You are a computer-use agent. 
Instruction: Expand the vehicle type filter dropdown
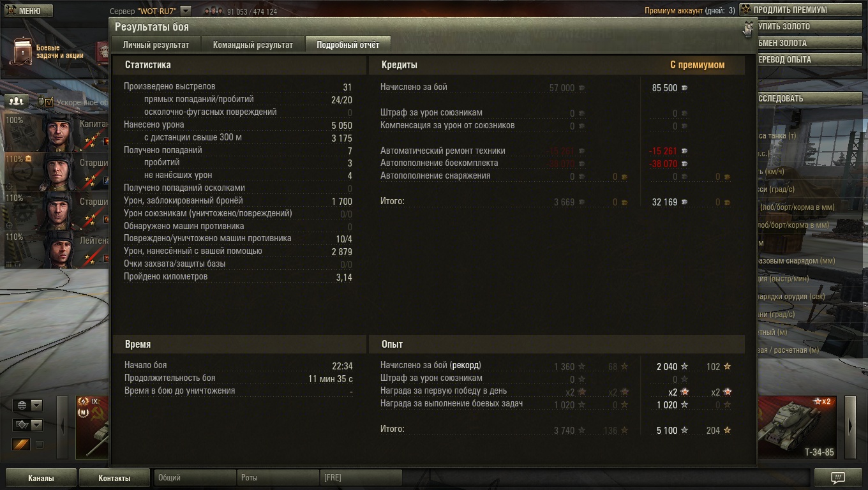pos(28,425)
